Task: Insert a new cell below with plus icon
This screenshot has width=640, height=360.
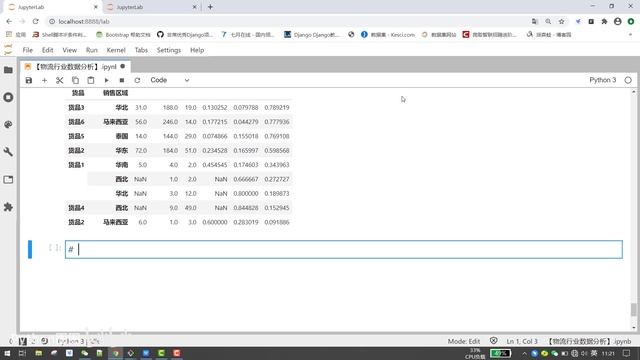Action: click(x=44, y=80)
